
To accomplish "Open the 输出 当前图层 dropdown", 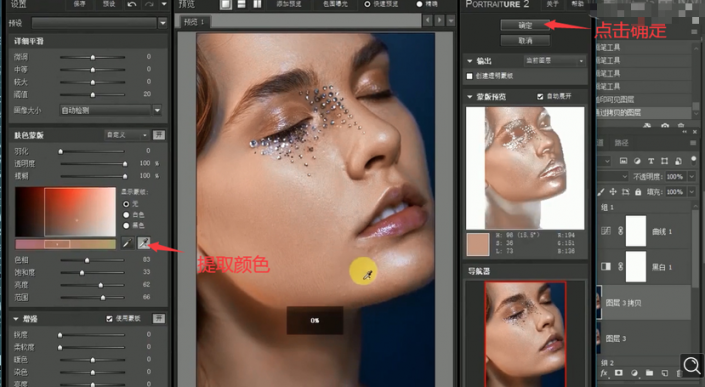I will 554,61.
